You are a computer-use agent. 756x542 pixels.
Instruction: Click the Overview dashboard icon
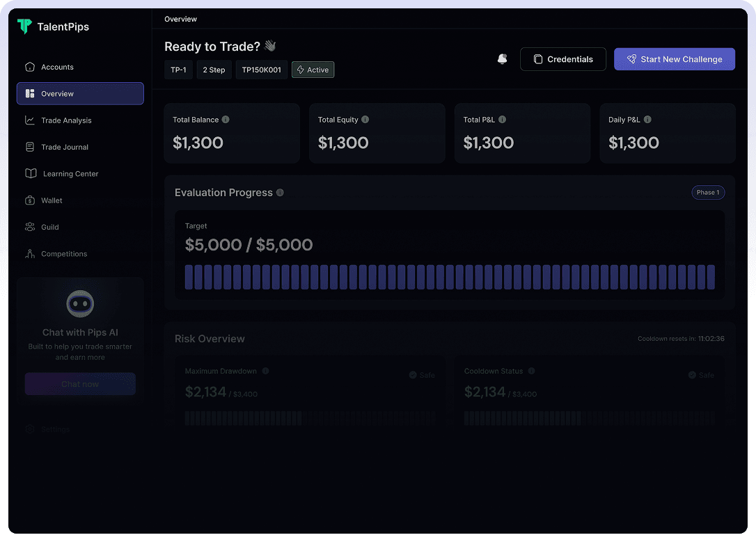point(30,93)
